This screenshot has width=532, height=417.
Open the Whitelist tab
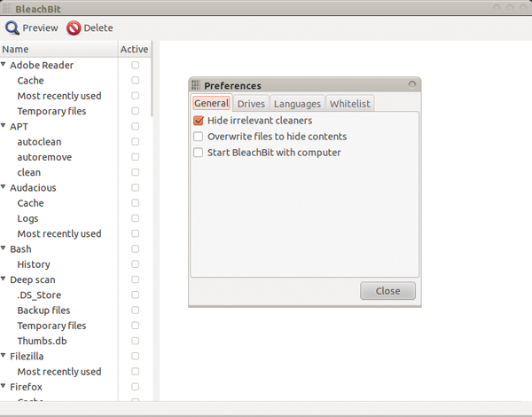coord(350,104)
